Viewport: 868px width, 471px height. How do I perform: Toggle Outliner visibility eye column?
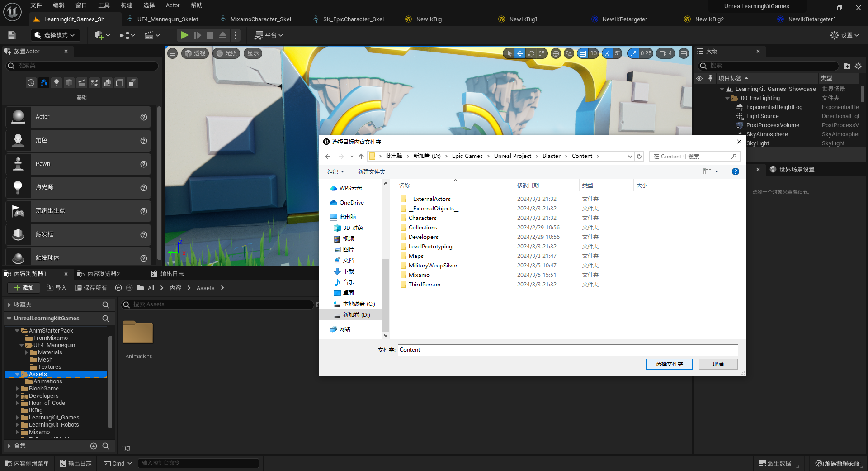pos(699,78)
